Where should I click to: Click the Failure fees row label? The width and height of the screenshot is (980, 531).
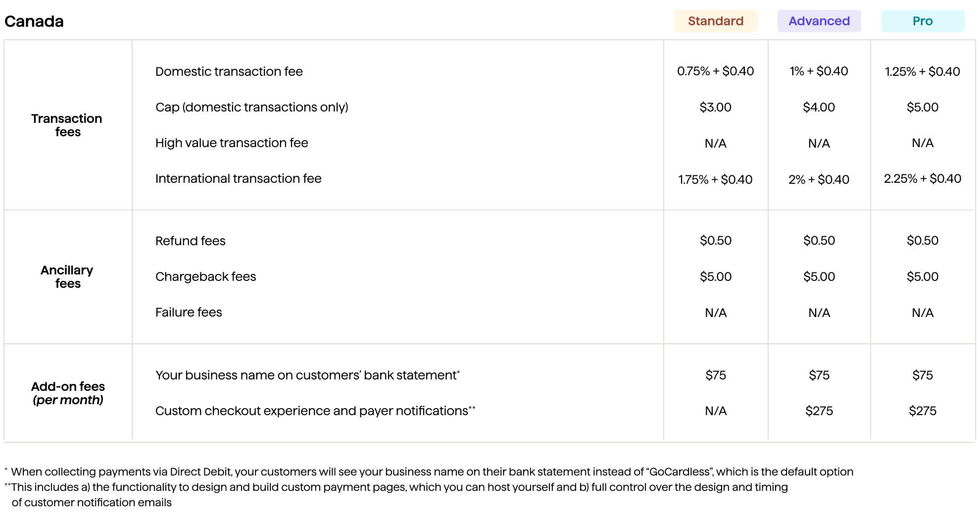[189, 312]
